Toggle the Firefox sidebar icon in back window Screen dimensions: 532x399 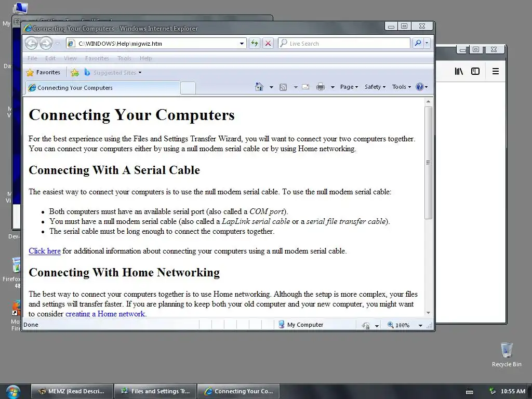tap(475, 71)
